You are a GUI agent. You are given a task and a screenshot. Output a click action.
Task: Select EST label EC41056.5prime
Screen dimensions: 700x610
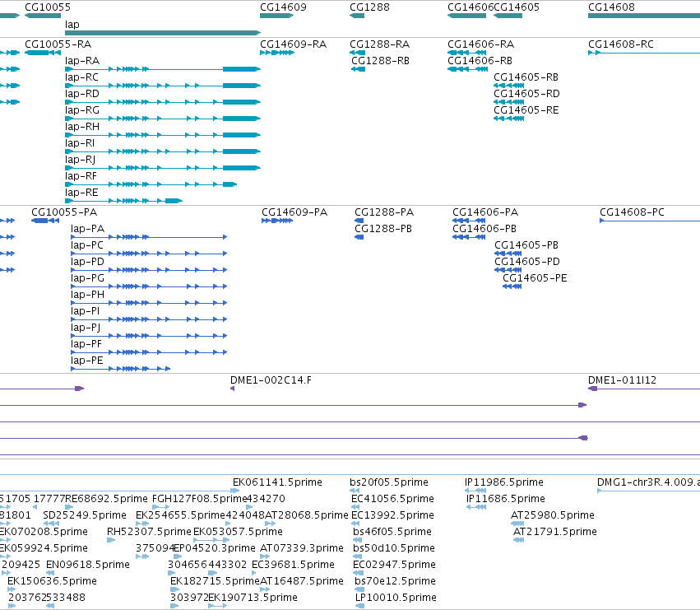(x=392, y=499)
